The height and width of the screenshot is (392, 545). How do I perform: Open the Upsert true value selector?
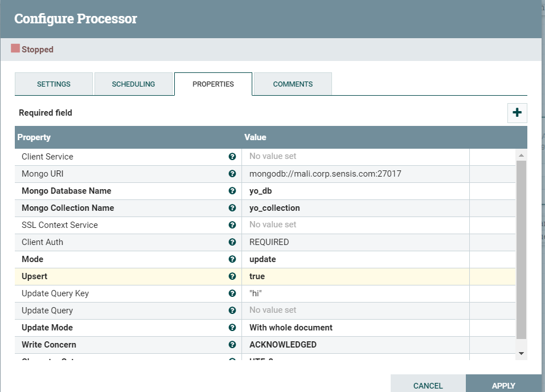coord(355,276)
